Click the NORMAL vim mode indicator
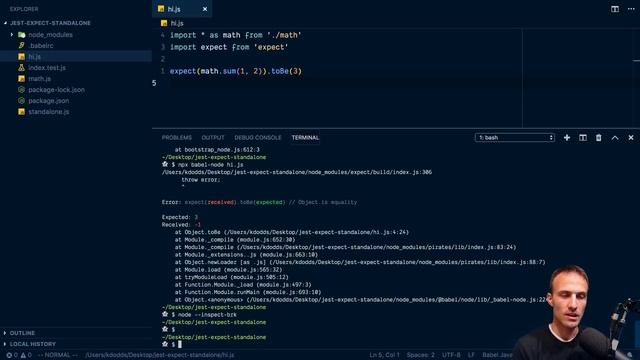The width and height of the screenshot is (640, 360). [x=57, y=355]
